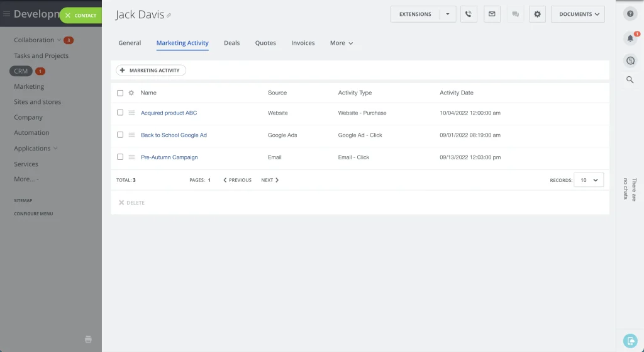
Task: Open Company in the left menu
Action: pyautogui.click(x=28, y=117)
